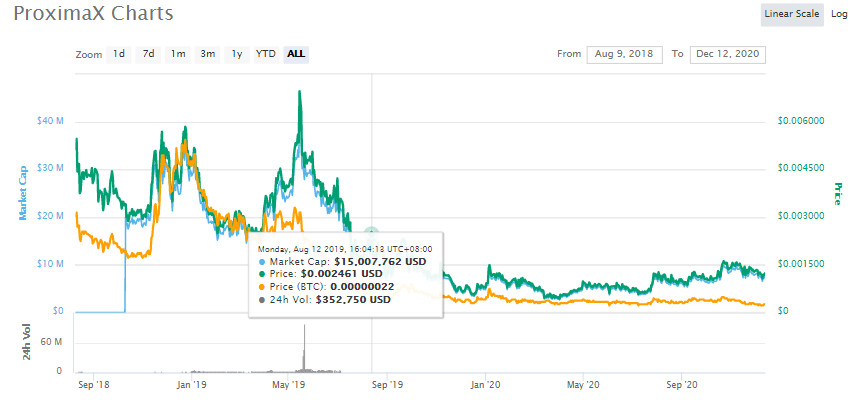Click the $20 M market cap tick
The image size is (850, 400).
[x=50, y=216]
